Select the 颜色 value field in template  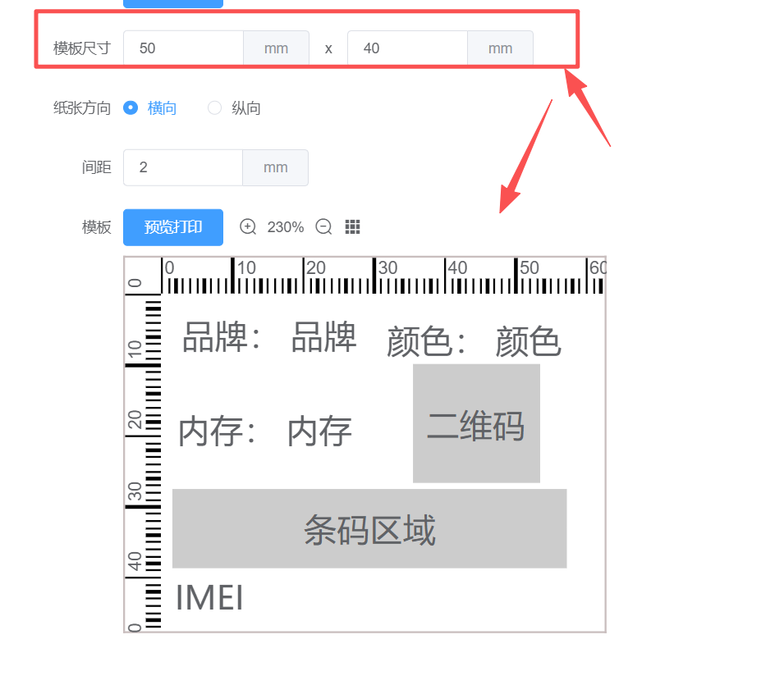[x=528, y=342]
